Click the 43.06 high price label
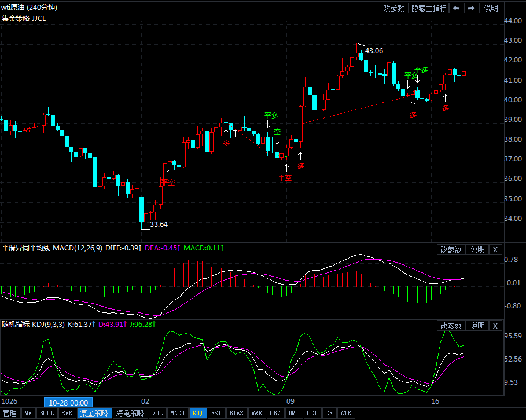Image resolution: width=526 pixels, height=420 pixels. [x=374, y=51]
